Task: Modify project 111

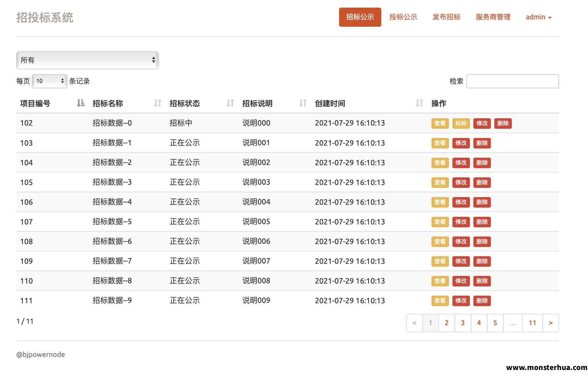Action: pyautogui.click(x=461, y=301)
